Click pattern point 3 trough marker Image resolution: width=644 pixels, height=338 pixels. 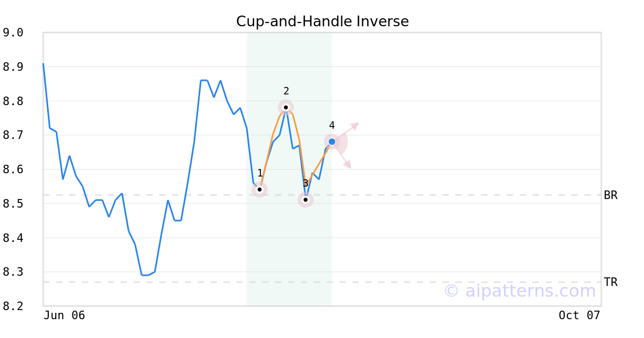pos(305,200)
